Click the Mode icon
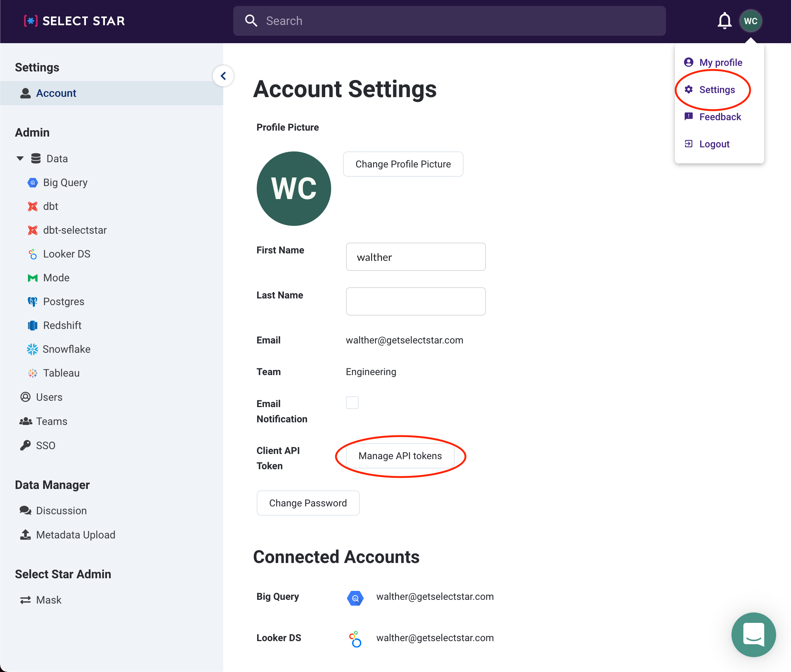791x672 pixels. pos(33,278)
